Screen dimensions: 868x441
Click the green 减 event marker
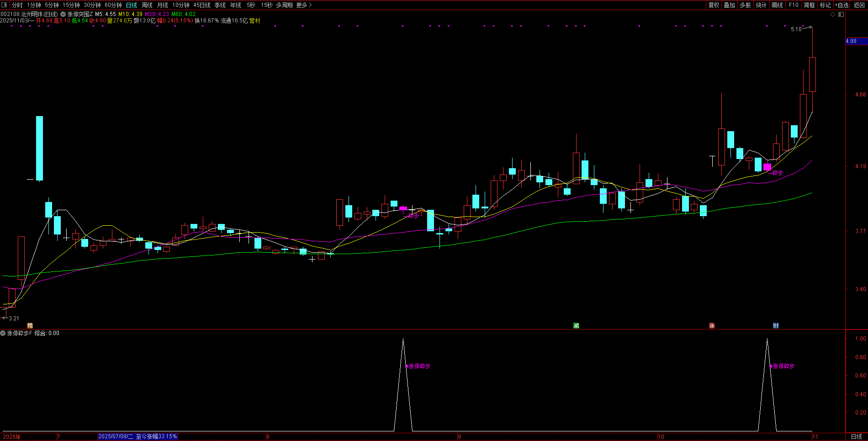tap(576, 325)
